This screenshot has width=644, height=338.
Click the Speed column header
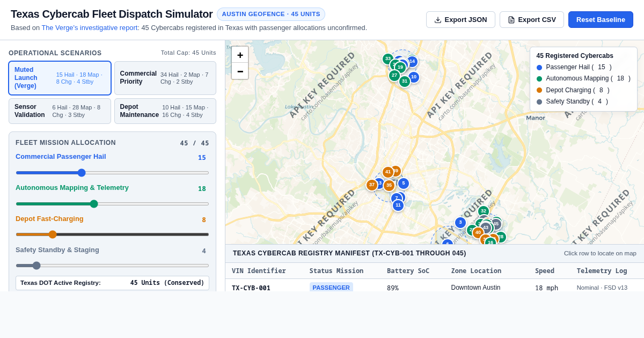pyautogui.click(x=545, y=271)
